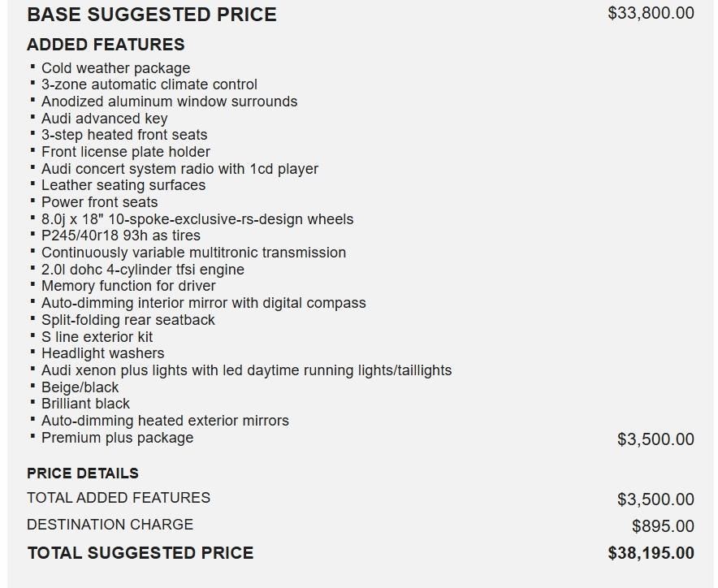
Task: Click 3-zone automatic climate control text
Action: (x=149, y=84)
